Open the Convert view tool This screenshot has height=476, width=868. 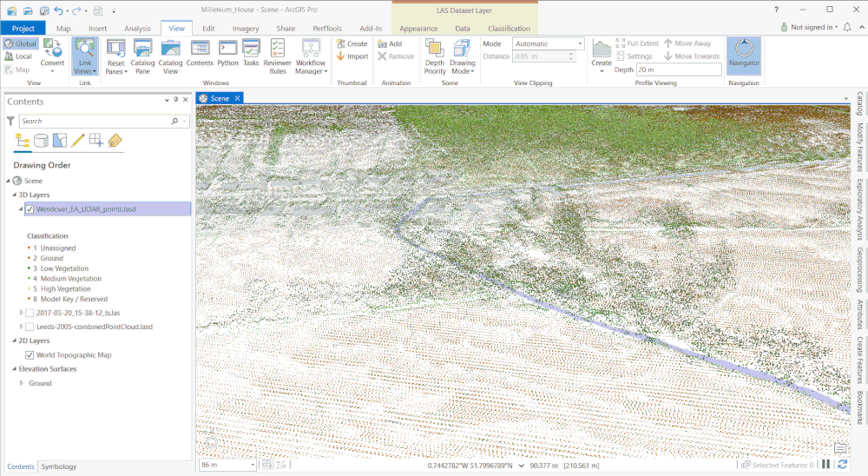click(x=53, y=56)
